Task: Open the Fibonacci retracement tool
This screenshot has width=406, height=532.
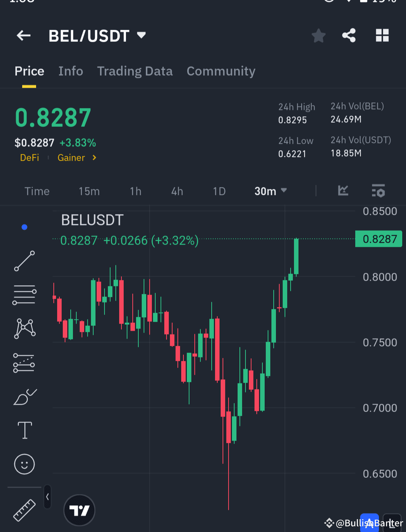Action: [24, 362]
